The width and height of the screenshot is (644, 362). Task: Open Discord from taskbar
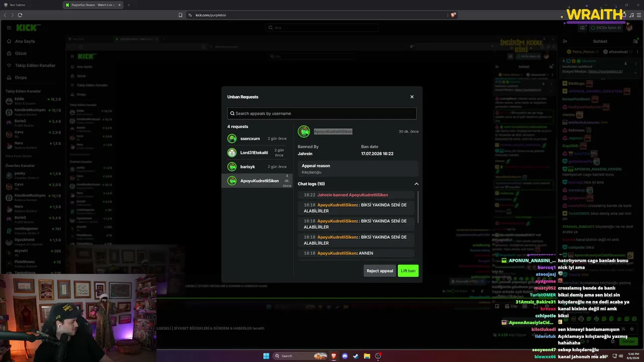345,356
